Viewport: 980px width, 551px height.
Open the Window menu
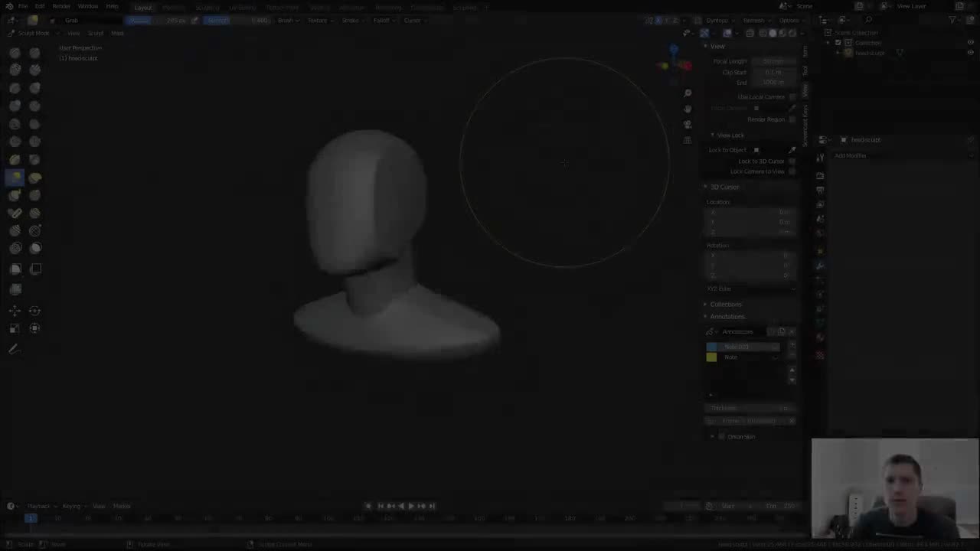tap(88, 6)
